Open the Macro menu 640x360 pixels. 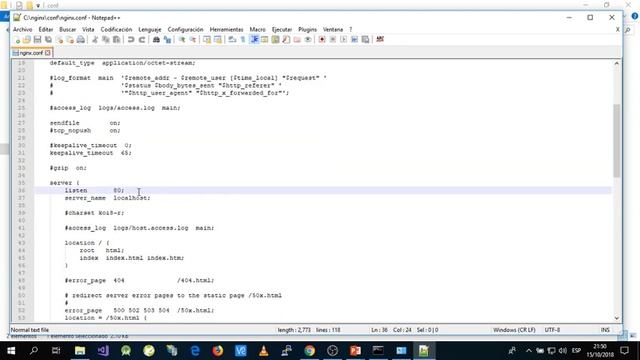pos(258,29)
